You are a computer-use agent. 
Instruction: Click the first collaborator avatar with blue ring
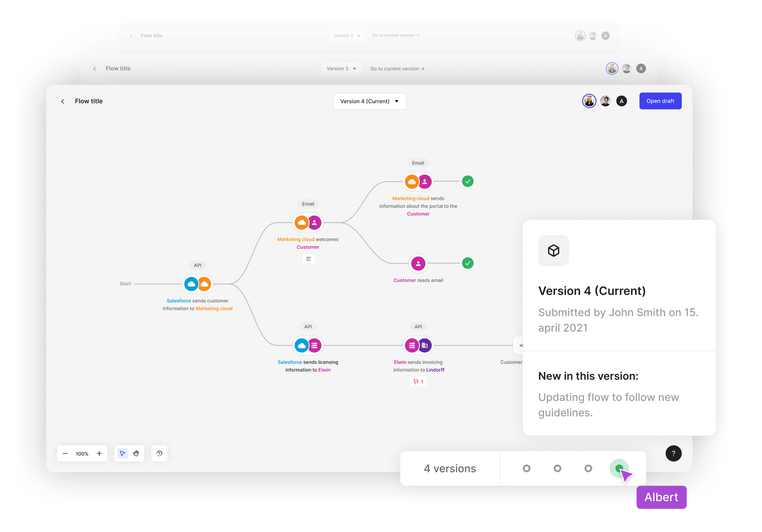pos(589,101)
